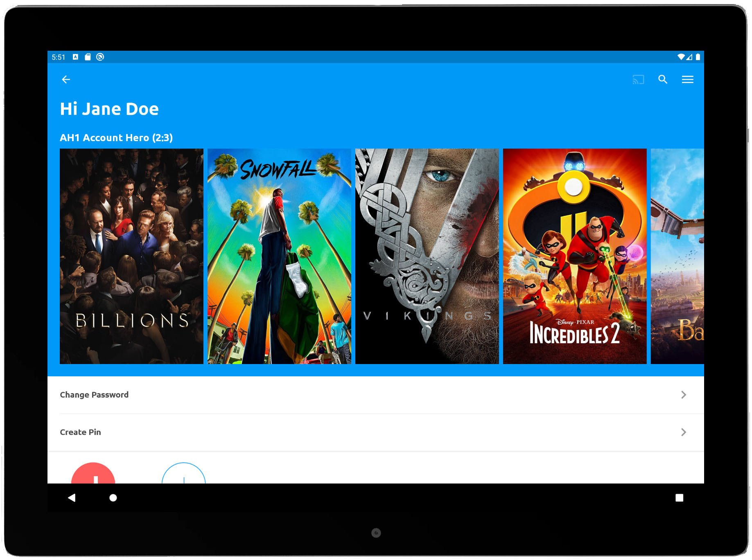752x560 pixels.
Task: Open the Cast to device icon
Action: pyautogui.click(x=638, y=79)
